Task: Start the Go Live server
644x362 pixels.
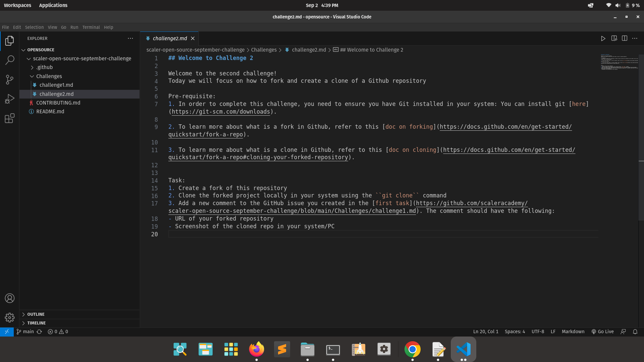Action: 602,331
